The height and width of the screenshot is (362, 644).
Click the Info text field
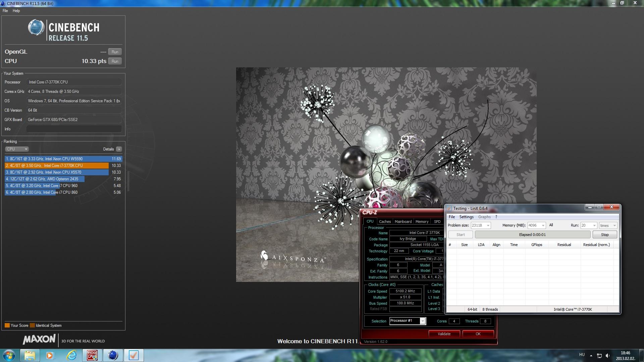tap(74, 129)
